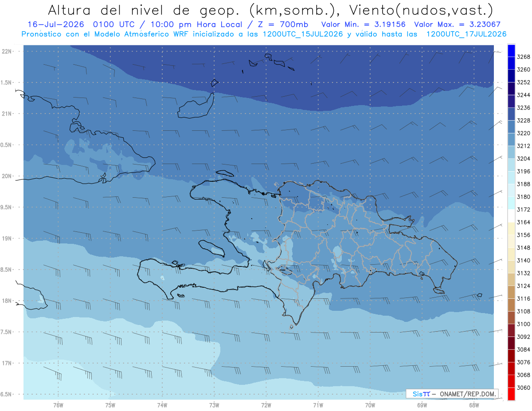Click the colorbar swatch between 3124 and 3116

pos(511,292)
